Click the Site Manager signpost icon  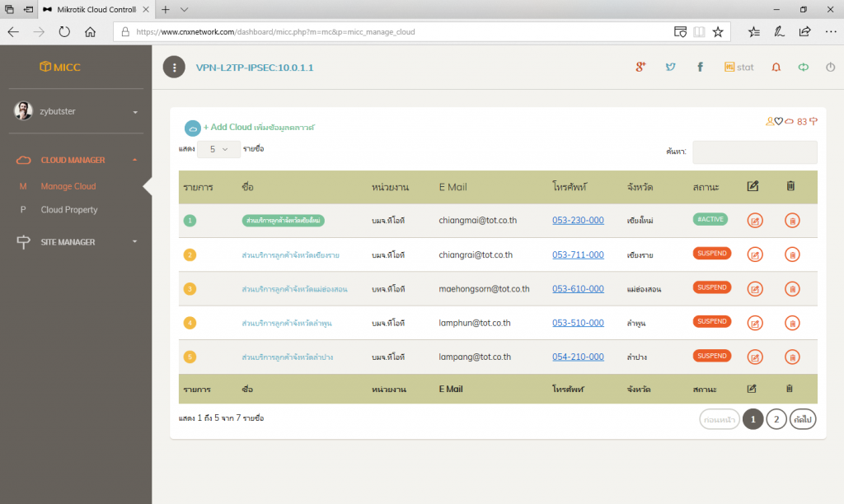[x=23, y=242]
